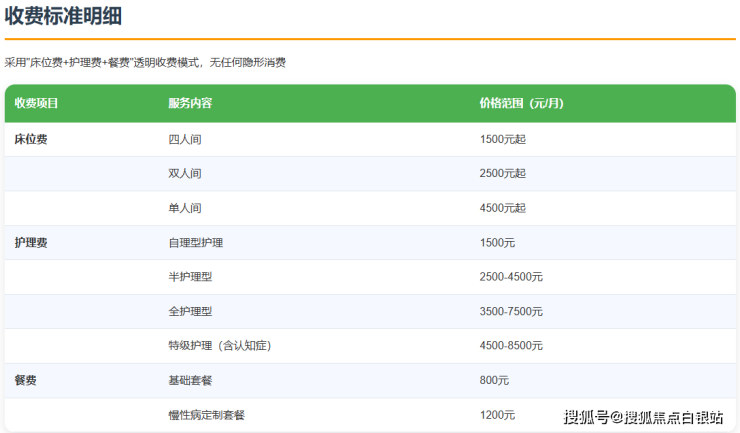Viewport: 740px width, 433px height.
Task: Click the 半护理型 service cell
Action: (x=190, y=277)
